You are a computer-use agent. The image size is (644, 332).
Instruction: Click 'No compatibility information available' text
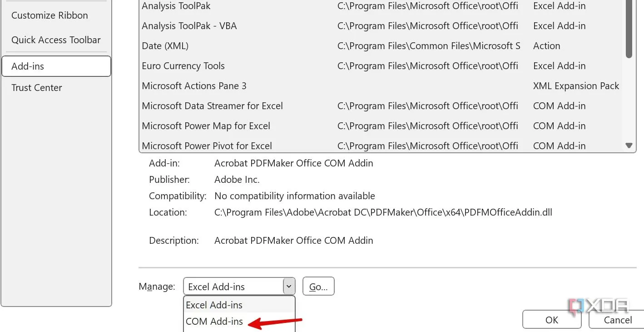[294, 196]
